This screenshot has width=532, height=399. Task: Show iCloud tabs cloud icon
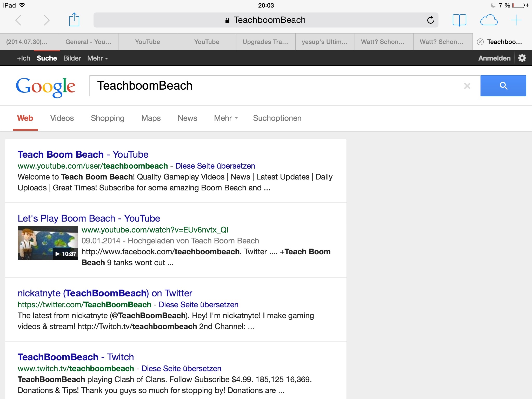click(x=489, y=20)
